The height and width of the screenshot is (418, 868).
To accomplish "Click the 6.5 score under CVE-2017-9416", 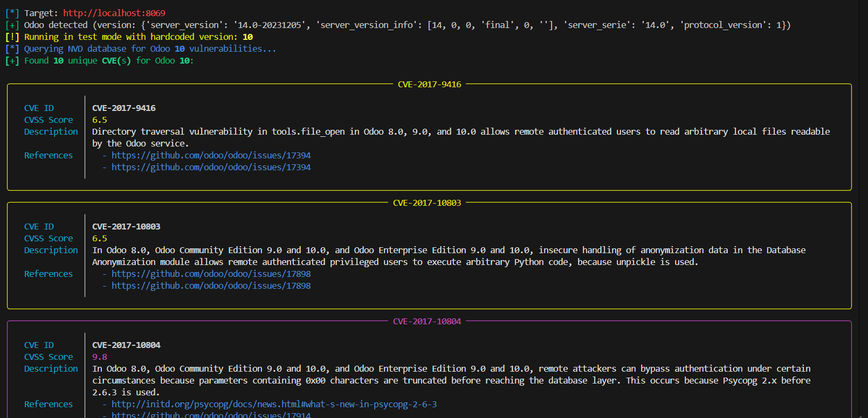I will [100, 120].
